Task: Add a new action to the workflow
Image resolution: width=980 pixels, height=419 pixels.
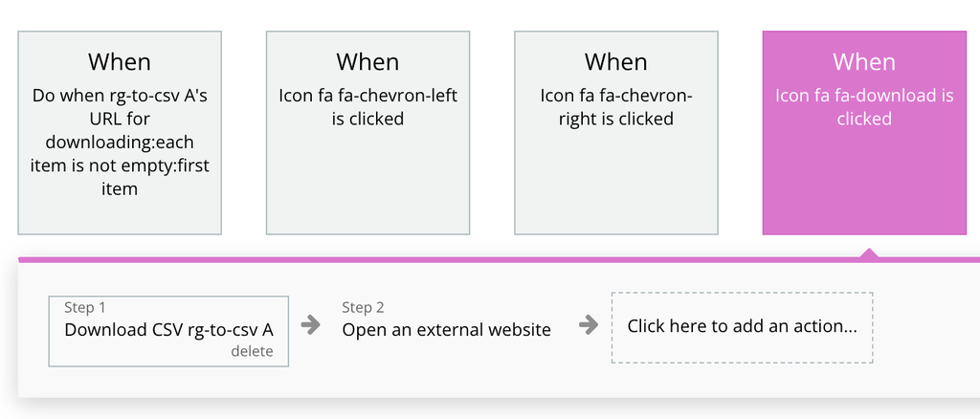Action: (742, 326)
